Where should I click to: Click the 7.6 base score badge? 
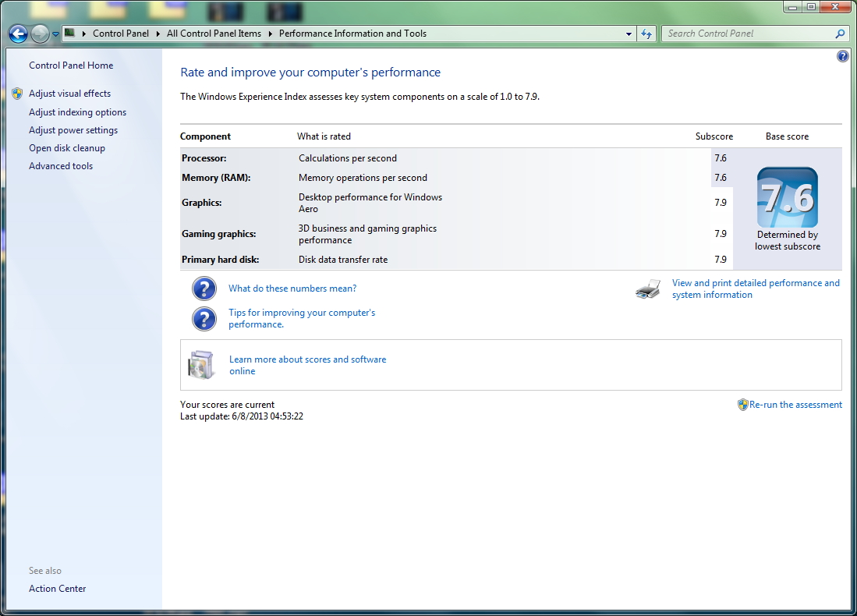click(x=788, y=197)
